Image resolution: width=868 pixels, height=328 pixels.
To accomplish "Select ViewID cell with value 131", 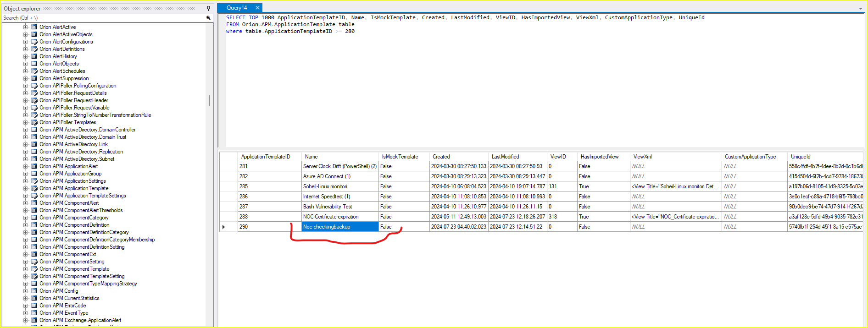I will pos(562,186).
